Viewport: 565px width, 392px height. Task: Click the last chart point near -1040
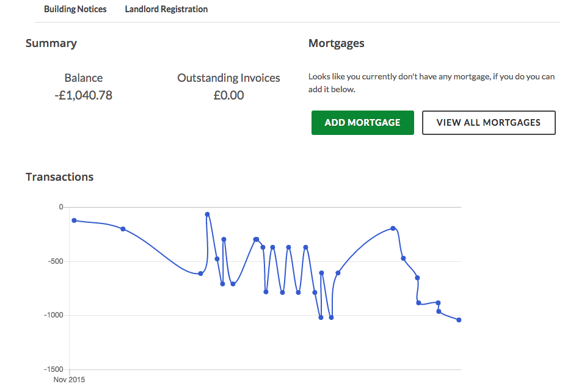(x=459, y=320)
